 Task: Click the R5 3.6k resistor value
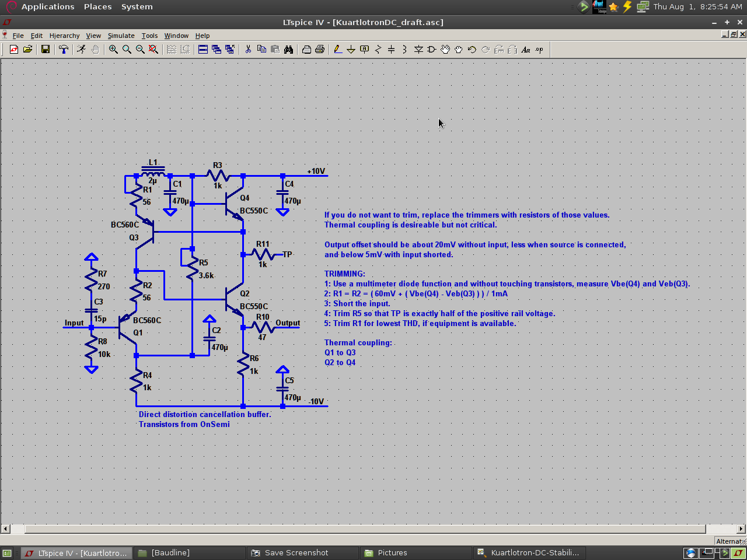206,275
